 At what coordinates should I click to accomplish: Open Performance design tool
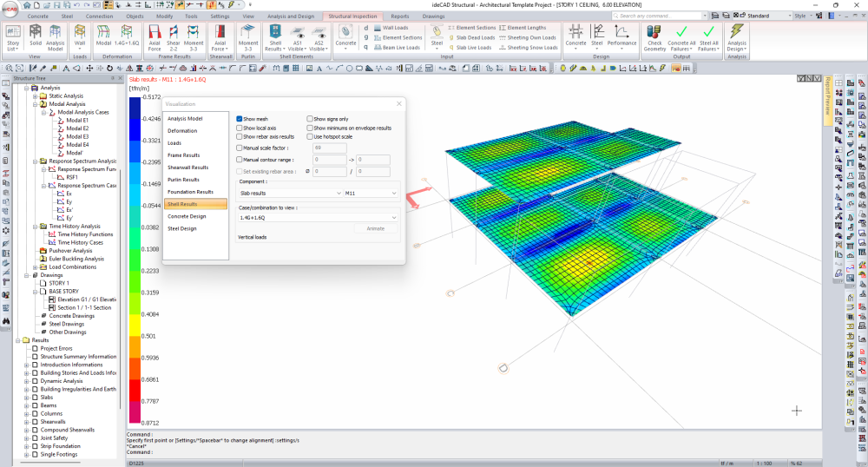click(x=621, y=34)
